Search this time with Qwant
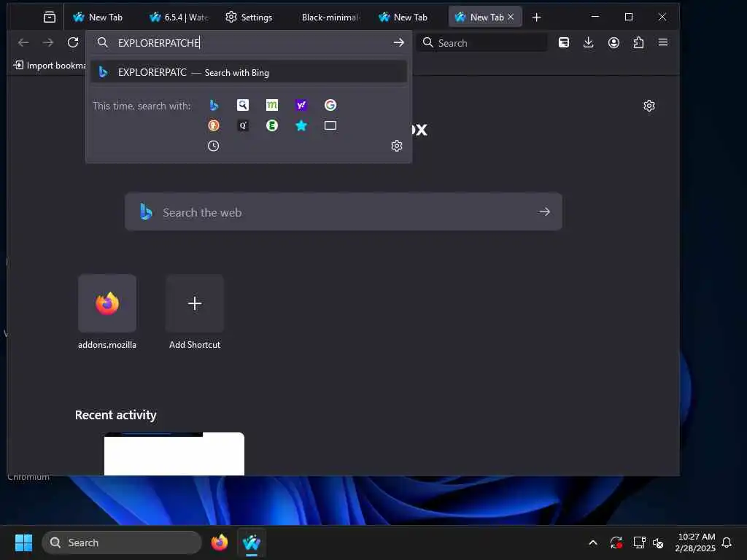This screenshot has height=560, width=747. 243,125
